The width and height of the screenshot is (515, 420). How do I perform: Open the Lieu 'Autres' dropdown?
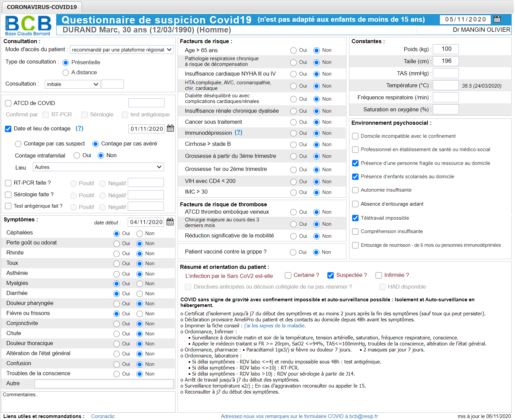[x=98, y=167]
